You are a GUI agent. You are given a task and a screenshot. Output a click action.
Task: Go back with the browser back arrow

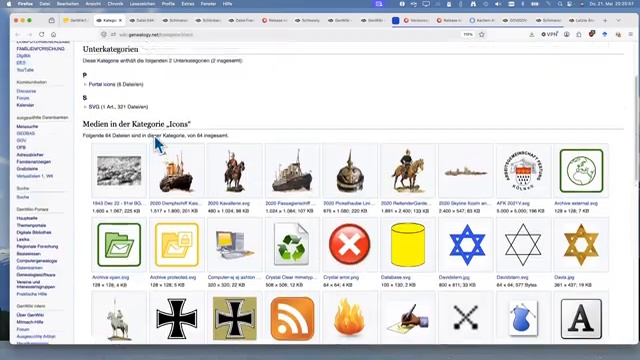click(x=18, y=35)
